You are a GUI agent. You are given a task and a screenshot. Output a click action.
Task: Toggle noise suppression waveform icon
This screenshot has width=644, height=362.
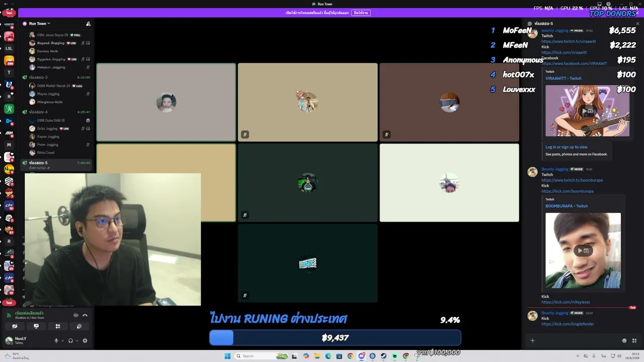tap(75, 315)
